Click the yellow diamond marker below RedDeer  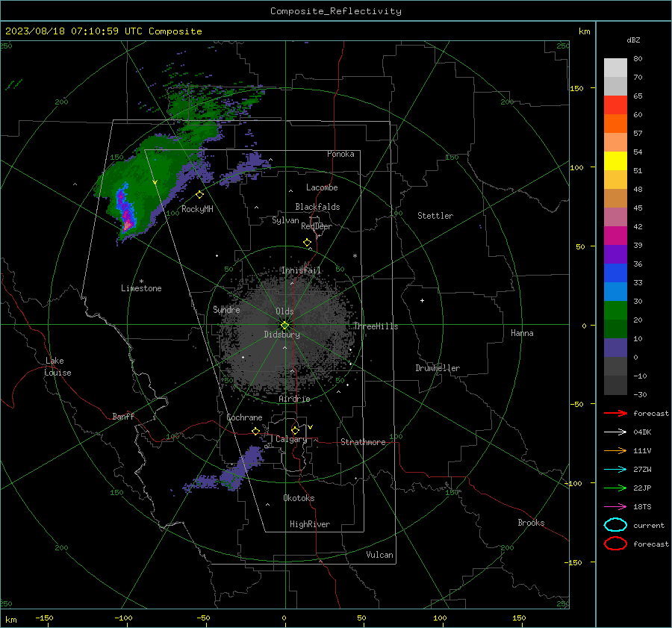tap(308, 243)
